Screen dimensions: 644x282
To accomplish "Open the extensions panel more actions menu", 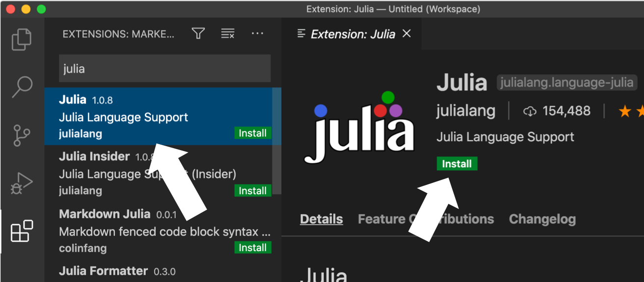I will pyautogui.click(x=258, y=33).
